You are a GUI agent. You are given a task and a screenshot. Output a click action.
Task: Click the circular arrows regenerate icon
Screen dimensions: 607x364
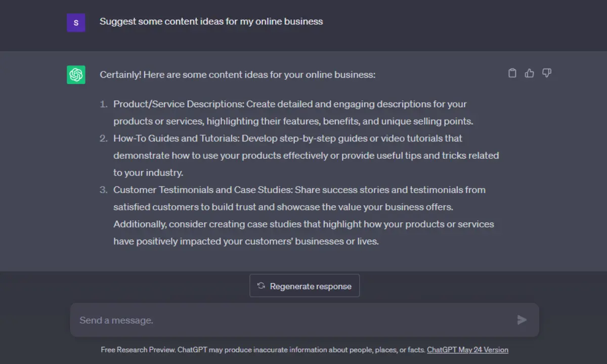click(261, 286)
